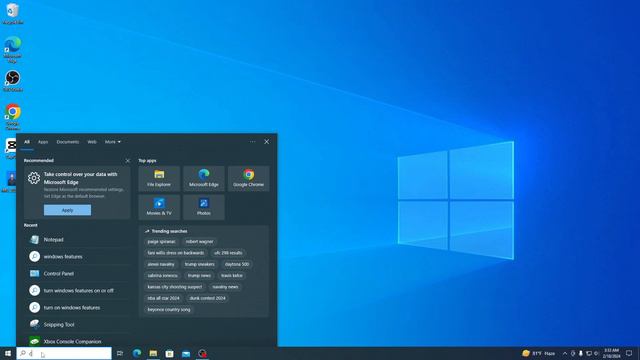Open Microsoft Edge desktop shortcut
640x360 pixels.
tap(13, 49)
